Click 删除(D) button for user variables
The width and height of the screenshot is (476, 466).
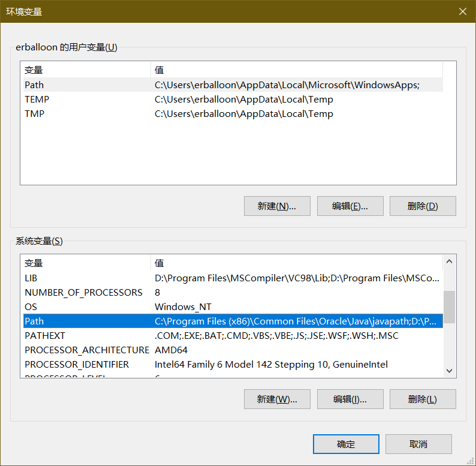pyautogui.click(x=423, y=206)
